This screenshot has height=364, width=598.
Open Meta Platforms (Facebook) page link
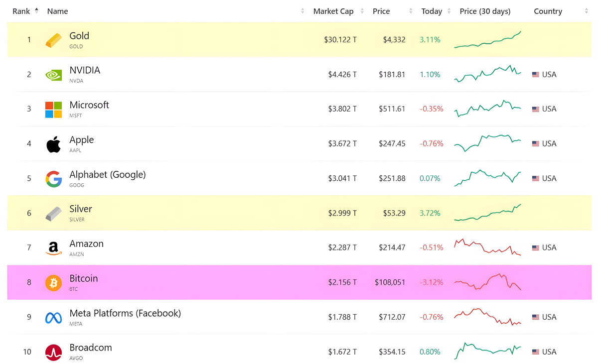[x=125, y=313]
